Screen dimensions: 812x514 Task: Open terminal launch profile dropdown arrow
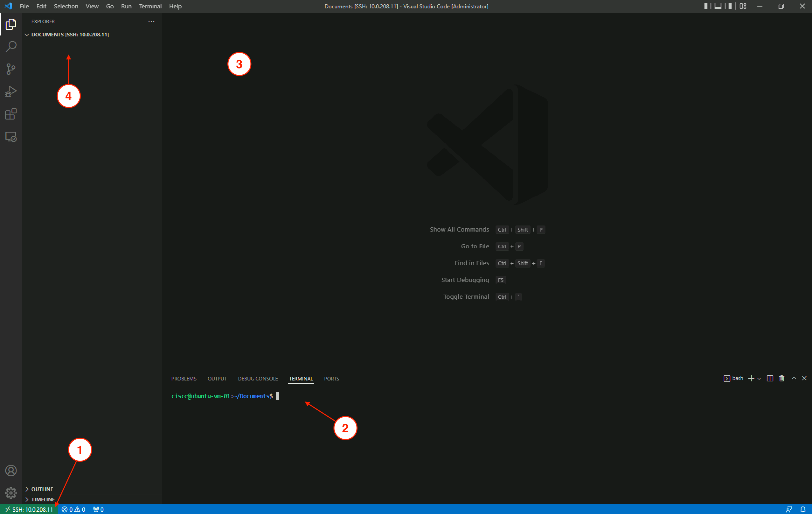[x=759, y=379]
